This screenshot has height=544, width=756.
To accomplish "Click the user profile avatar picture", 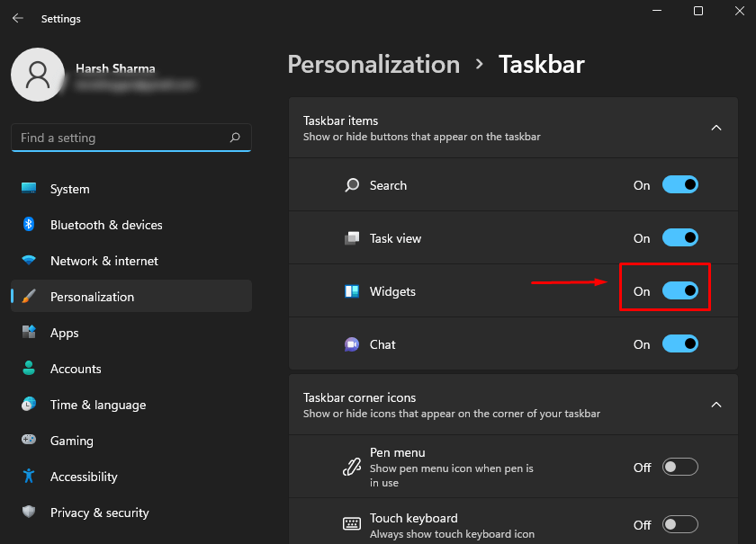I will [37, 75].
